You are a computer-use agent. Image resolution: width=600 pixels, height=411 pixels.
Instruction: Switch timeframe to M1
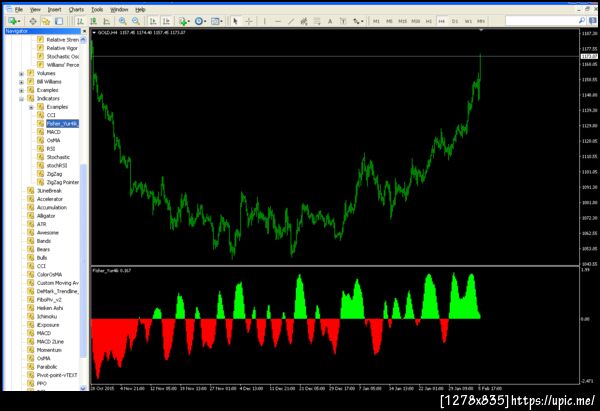tap(376, 21)
